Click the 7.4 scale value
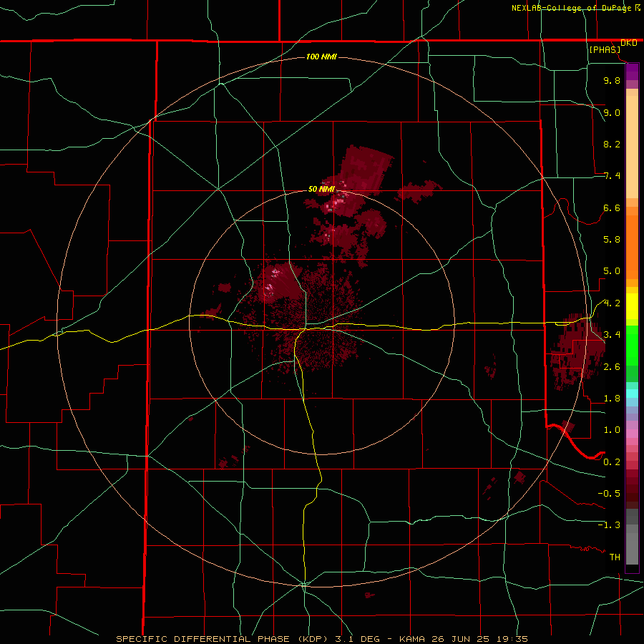 [612, 176]
